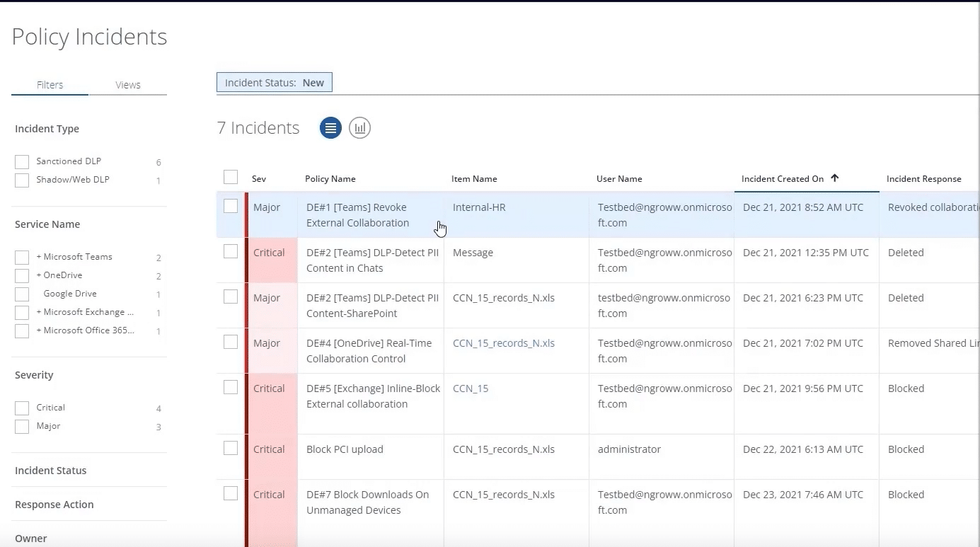Expand the OneDrive service filter

(x=39, y=275)
